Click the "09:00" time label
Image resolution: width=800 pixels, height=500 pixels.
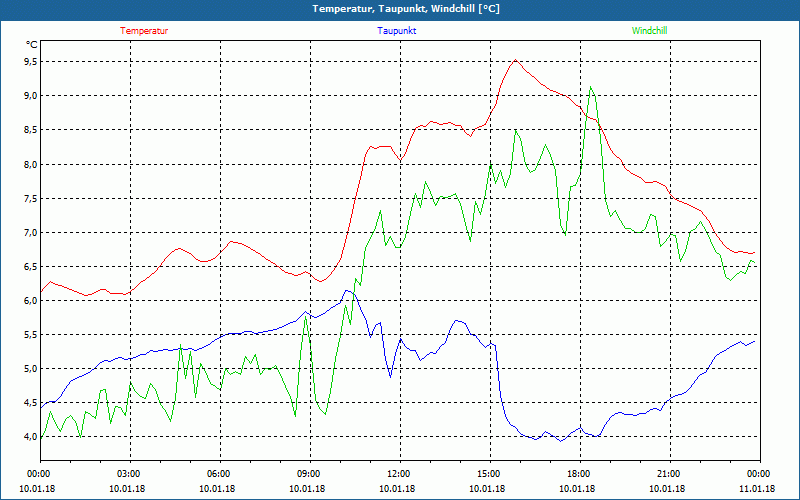point(310,474)
